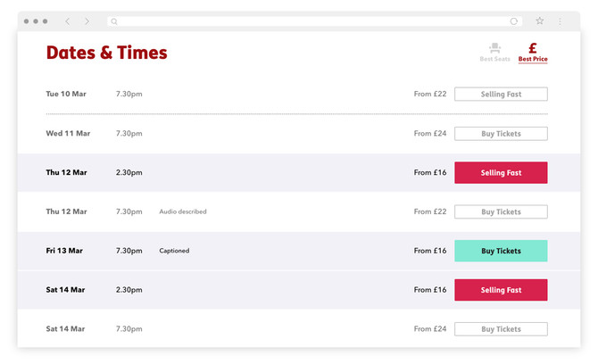Select the 'Tue 10 Mar' date text
Image resolution: width=598 pixels, height=364 pixels.
coord(66,94)
